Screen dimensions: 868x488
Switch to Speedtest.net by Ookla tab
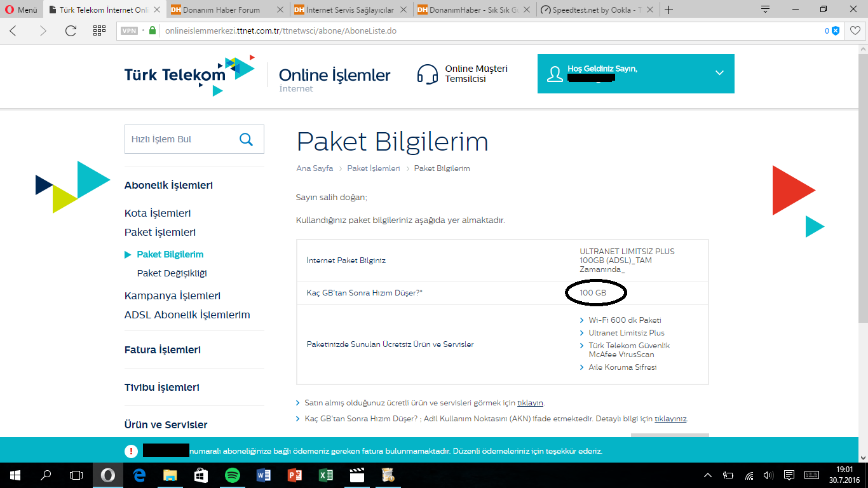point(598,10)
